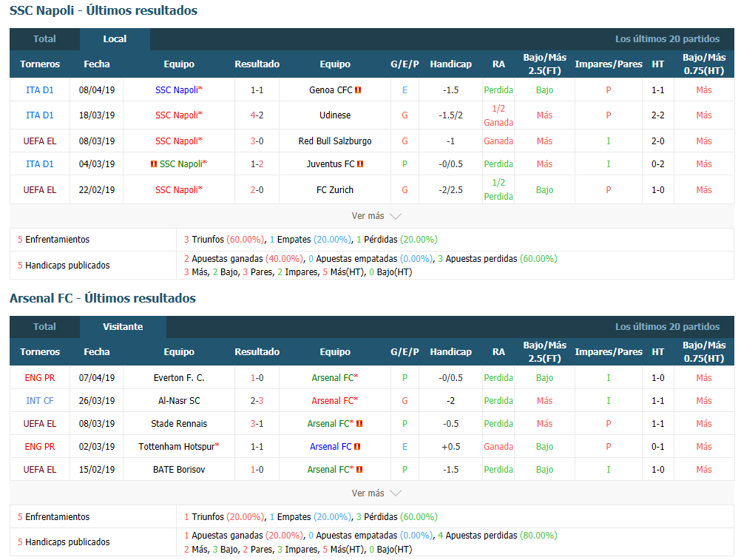Open ITA D1 tournament link on 08/04/19 row
The width and height of the screenshot is (741, 560).
[x=40, y=90]
